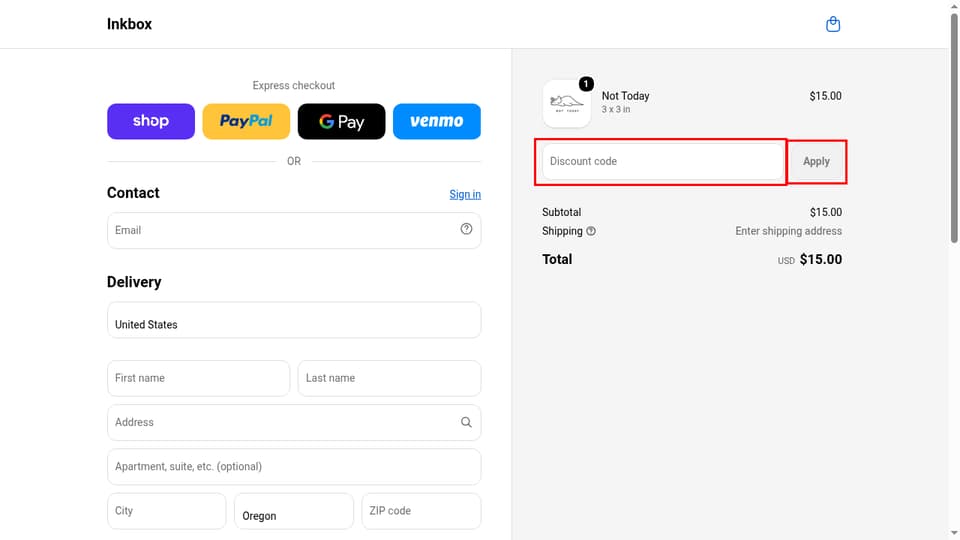The width and height of the screenshot is (960, 540).
Task: Click the Sign in link
Action: point(465,195)
